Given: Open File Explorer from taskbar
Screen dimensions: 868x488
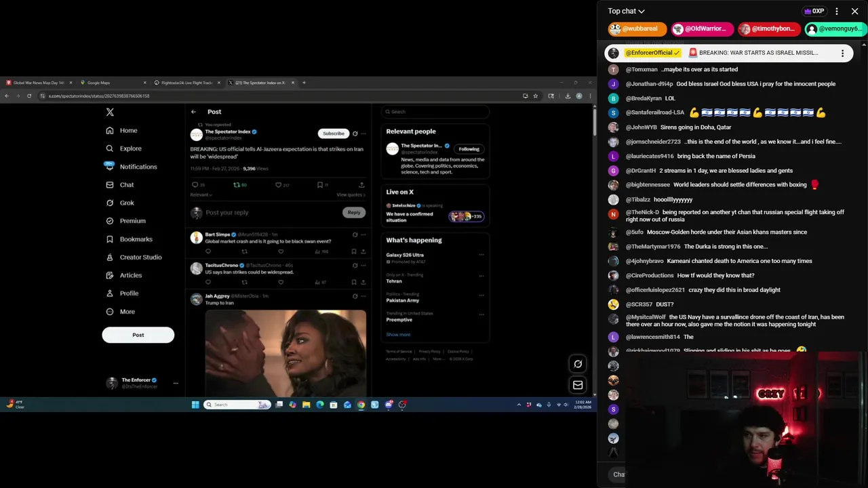Looking at the screenshot, I should tap(307, 405).
